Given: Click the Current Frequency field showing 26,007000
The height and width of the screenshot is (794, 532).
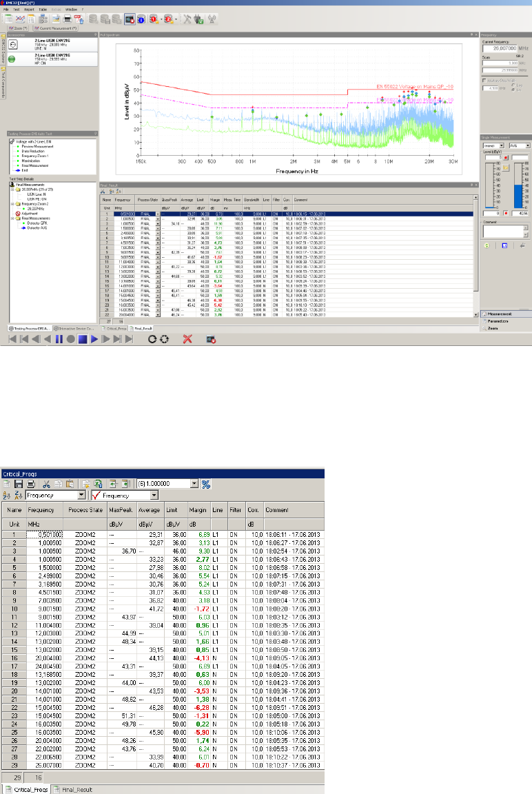Looking at the screenshot, I should click(x=500, y=49).
